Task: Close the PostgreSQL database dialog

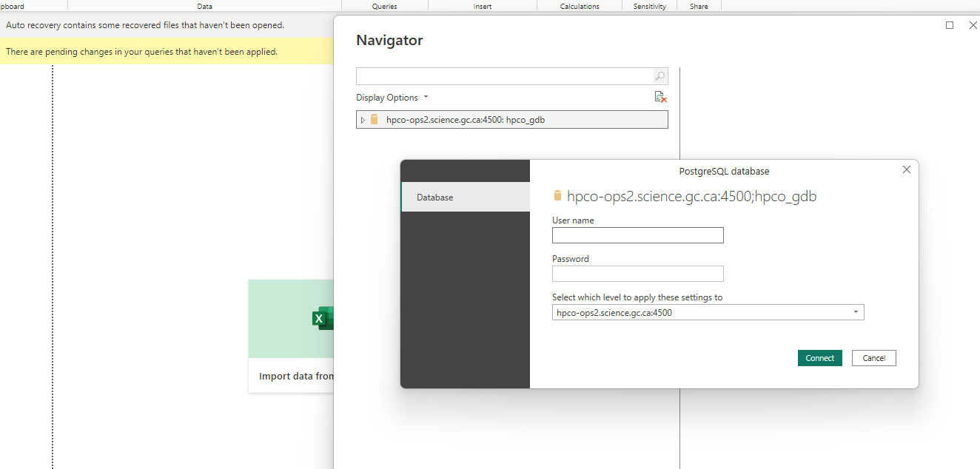Action: (907, 169)
